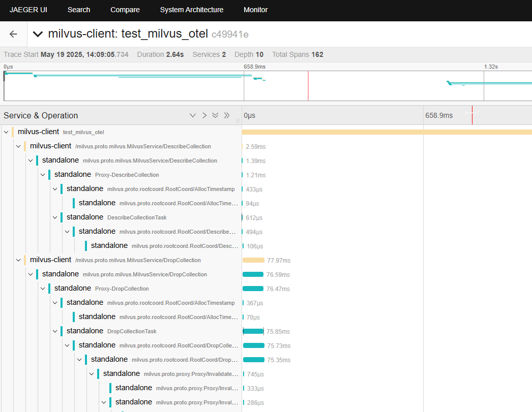Click the column resize handle beside Service & Operation
The image size is (532, 412).
(238, 120)
